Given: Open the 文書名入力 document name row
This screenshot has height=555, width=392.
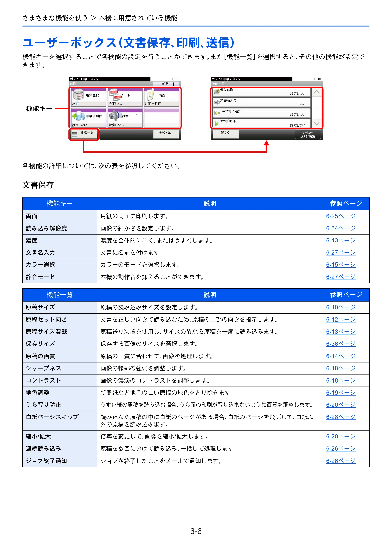Looking at the screenshot, I should (x=261, y=102).
